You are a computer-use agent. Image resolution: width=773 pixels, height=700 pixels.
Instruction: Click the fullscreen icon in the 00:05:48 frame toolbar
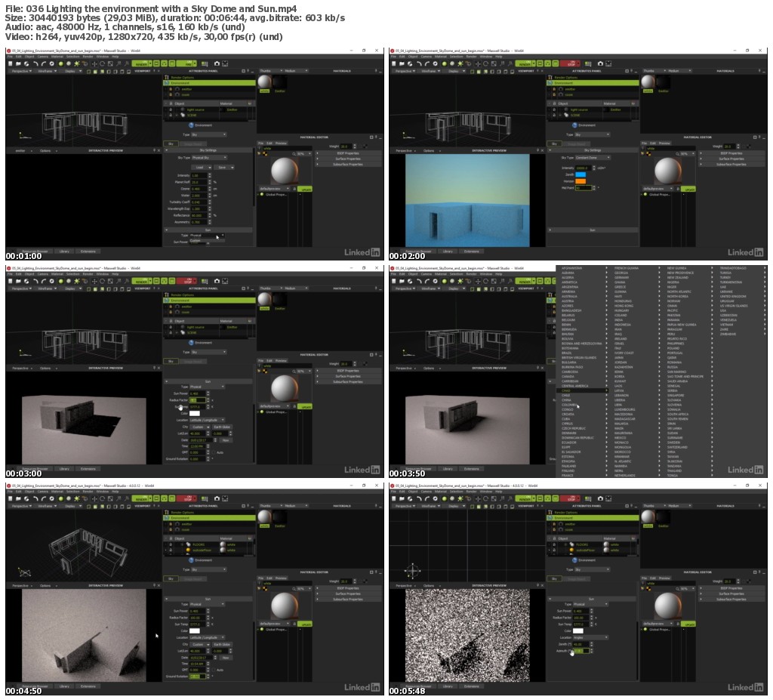click(x=609, y=498)
